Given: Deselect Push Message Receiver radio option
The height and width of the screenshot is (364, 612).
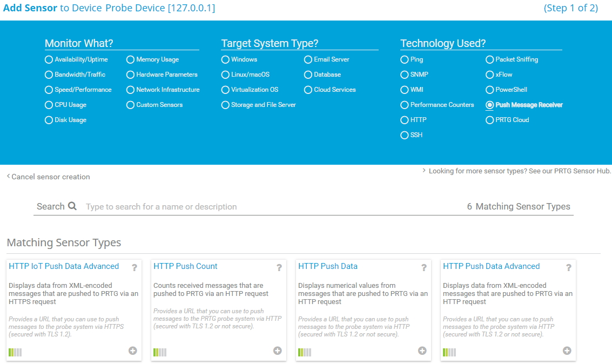Looking at the screenshot, I should tap(490, 105).
